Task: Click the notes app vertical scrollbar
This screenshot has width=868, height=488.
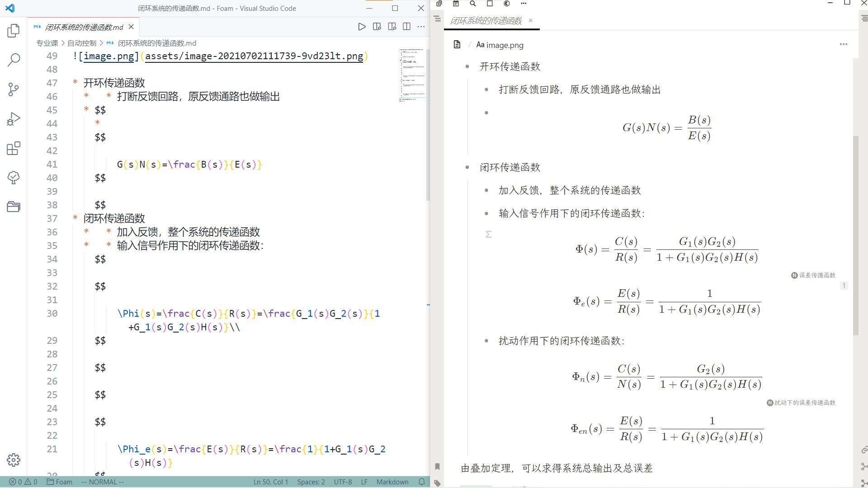Action: (855, 235)
